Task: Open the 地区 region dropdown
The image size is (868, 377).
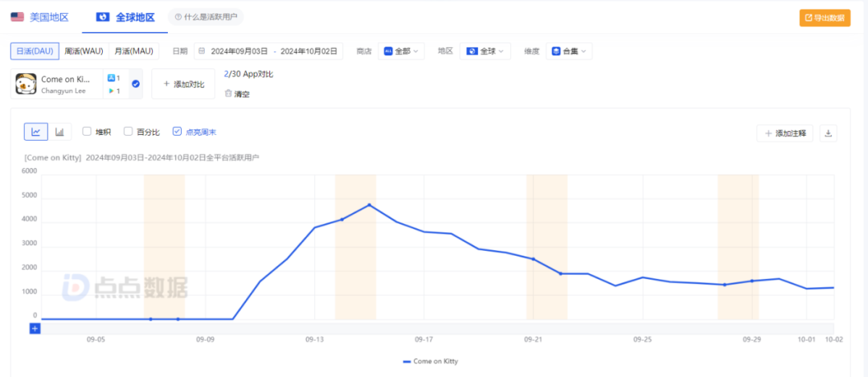Action: [485, 51]
